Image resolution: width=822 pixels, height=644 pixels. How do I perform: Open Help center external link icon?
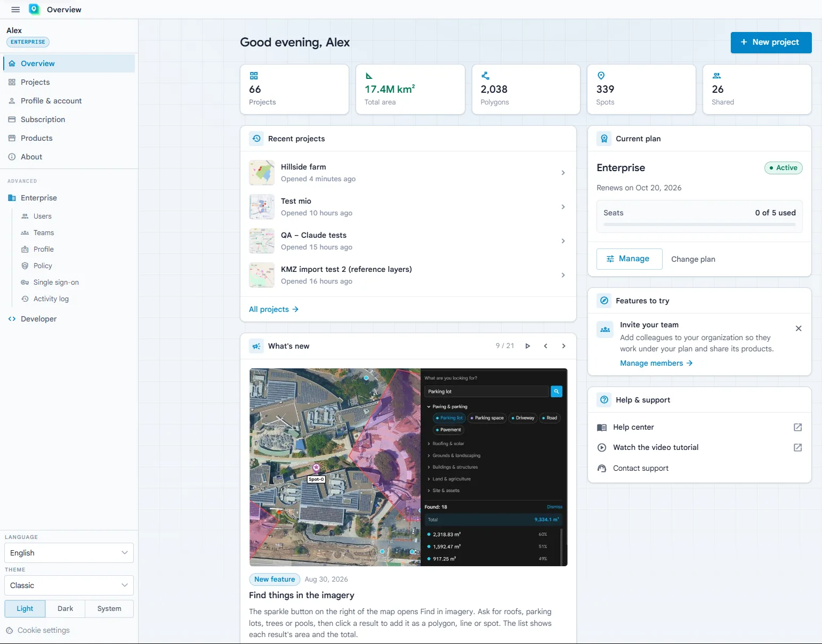click(x=798, y=427)
